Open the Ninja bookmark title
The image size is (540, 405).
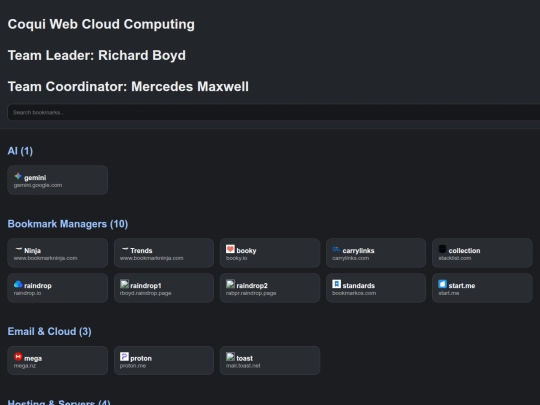coord(32,251)
